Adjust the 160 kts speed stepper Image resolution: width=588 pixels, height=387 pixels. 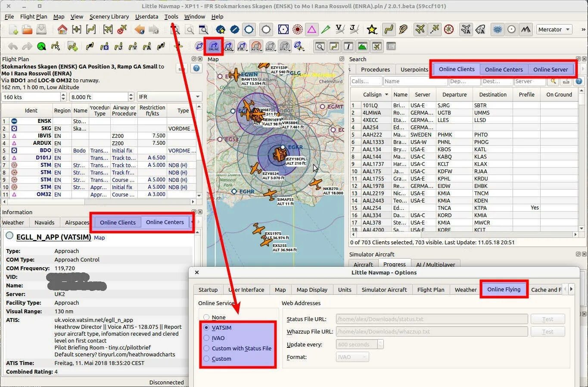coord(63,97)
